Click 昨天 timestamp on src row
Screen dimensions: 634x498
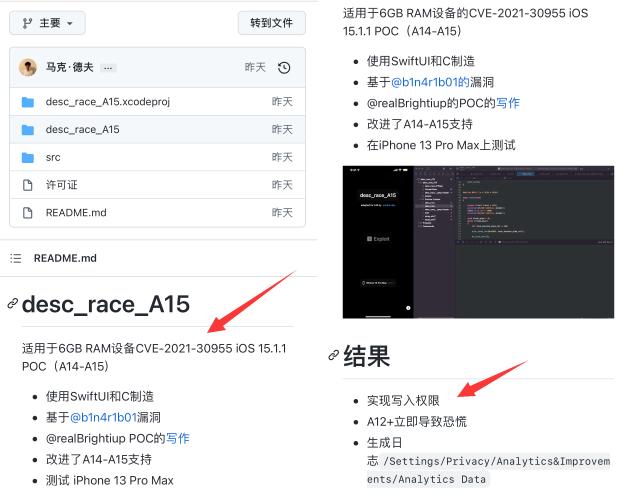pyautogui.click(x=282, y=157)
